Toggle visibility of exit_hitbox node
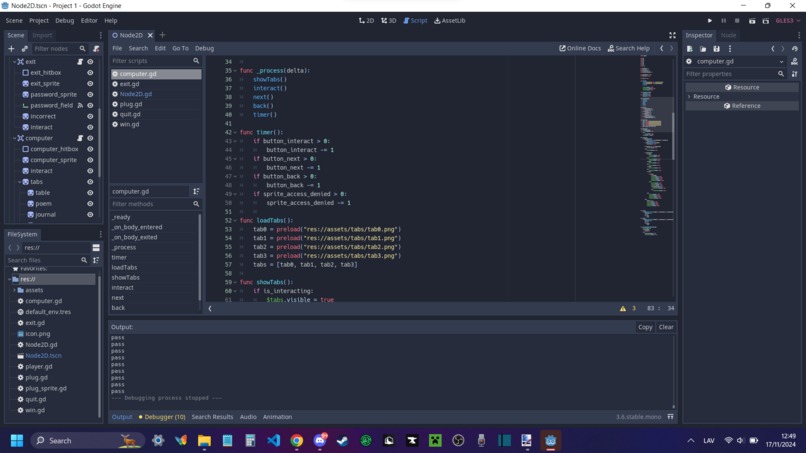Screen dimensions: 806x453 point(90,73)
